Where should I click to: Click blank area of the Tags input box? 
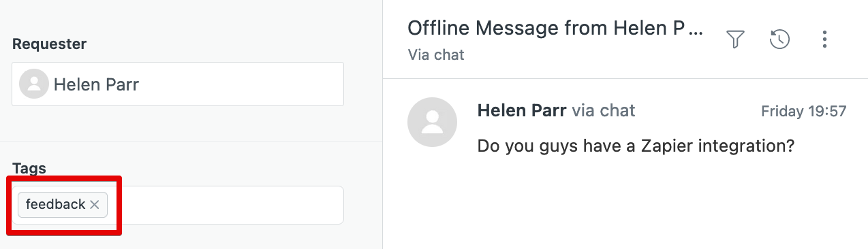pyautogui.click(x=225, y=205)
